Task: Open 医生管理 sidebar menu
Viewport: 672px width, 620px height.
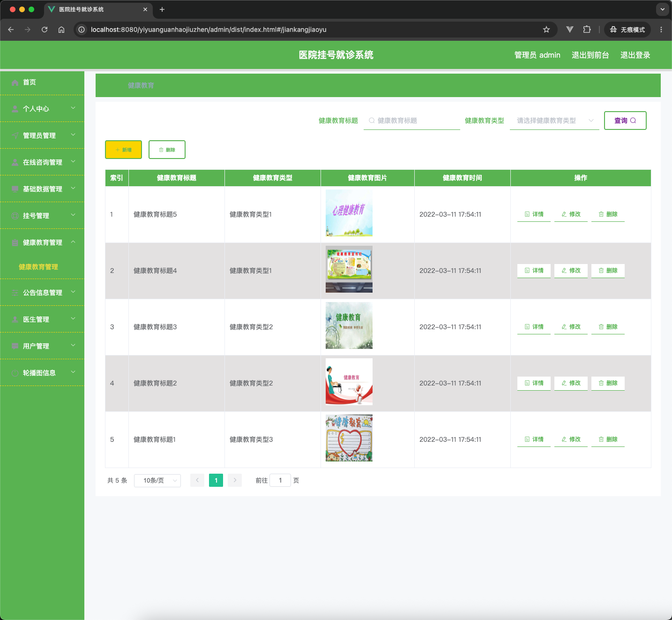Action: 42,319
